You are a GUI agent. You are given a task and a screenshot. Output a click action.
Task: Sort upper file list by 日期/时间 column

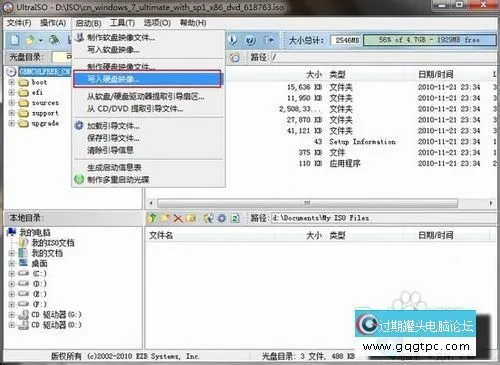coord(436,74)
